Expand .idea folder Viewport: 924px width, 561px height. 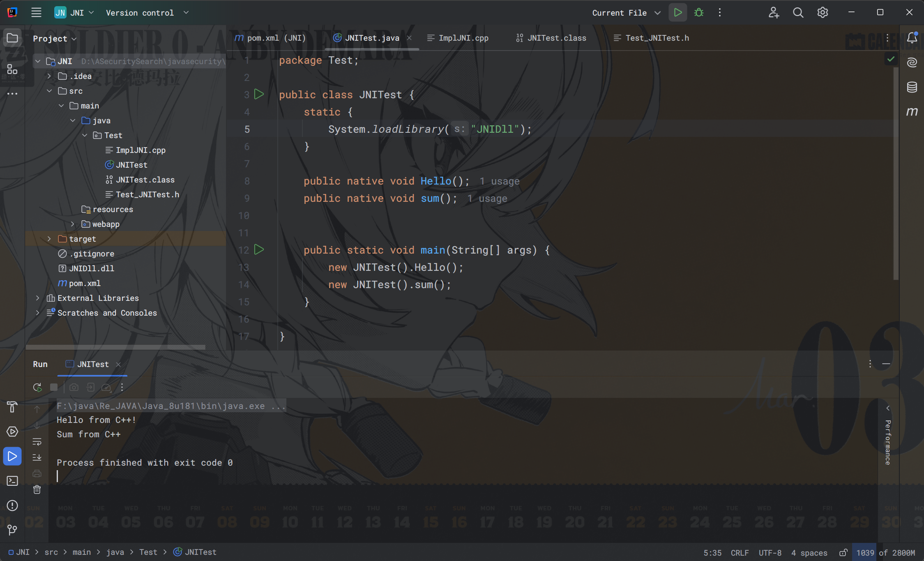click(x=49, y=76)
